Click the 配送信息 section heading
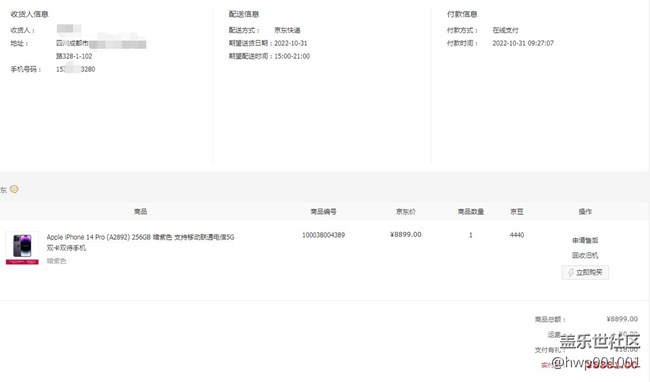This screenshot has width=650, height=382. pos(244,14)
